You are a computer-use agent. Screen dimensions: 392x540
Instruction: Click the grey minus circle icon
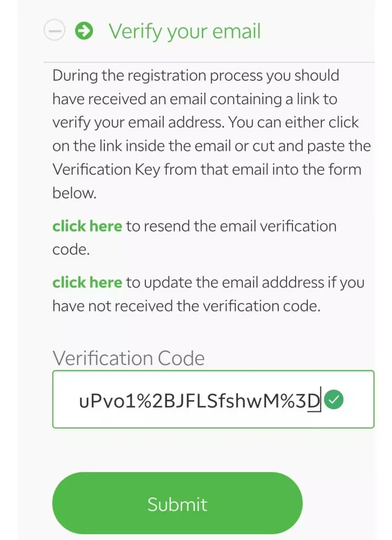click(54, 31)
